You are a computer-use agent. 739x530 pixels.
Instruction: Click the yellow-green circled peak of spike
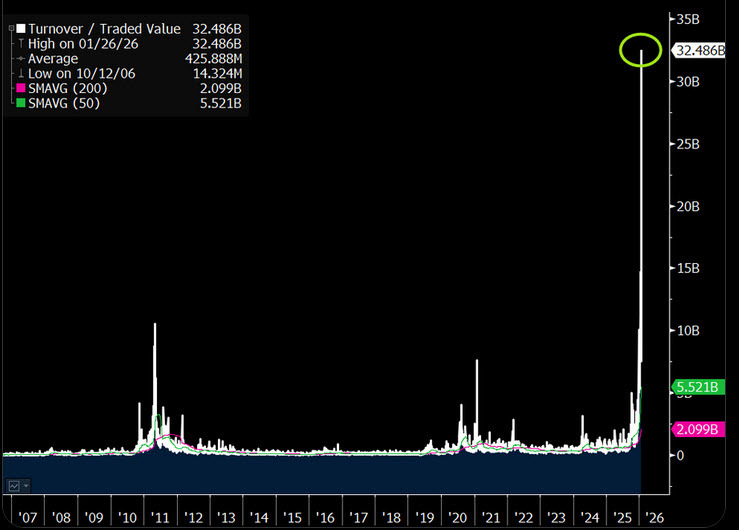[640, 49]
